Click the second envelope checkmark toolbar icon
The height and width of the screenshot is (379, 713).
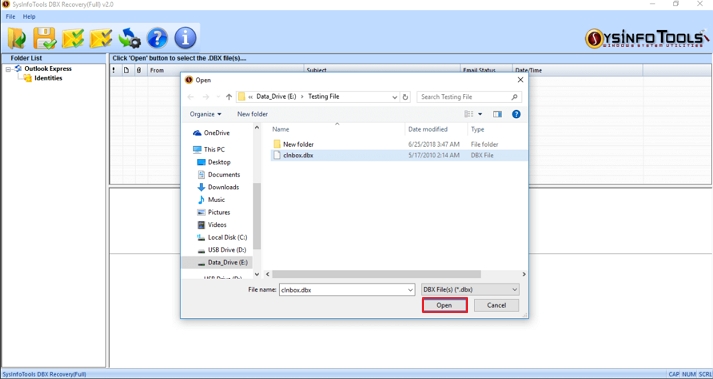101,38
